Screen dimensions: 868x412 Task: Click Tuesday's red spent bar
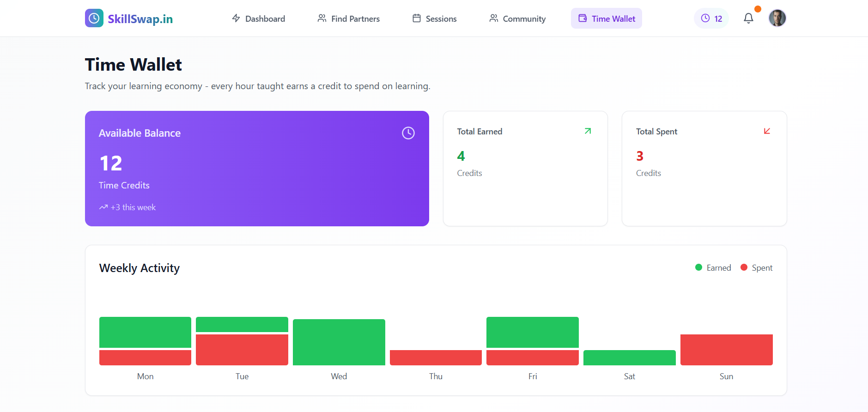pos(242,350)
